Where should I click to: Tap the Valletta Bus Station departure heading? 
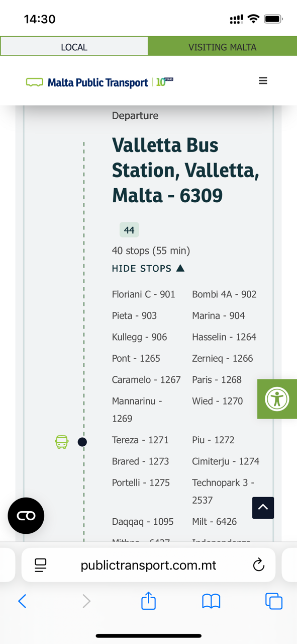pyautogui.click(x=185, y=170)
